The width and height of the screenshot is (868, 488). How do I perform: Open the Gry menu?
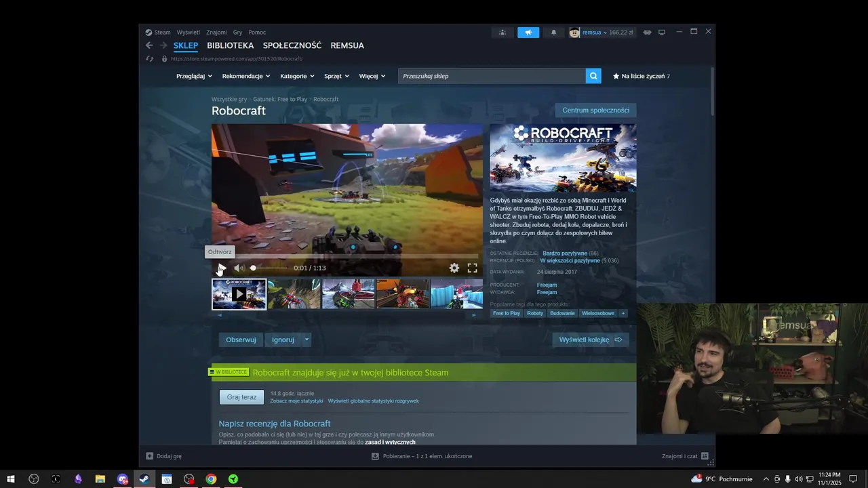tap(237, 33)
